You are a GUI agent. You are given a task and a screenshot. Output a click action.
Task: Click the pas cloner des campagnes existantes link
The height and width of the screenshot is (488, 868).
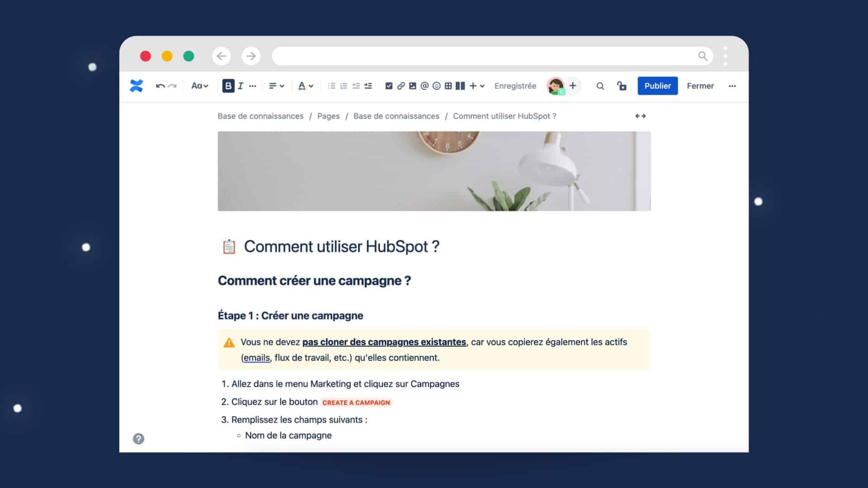click(384, 342)
